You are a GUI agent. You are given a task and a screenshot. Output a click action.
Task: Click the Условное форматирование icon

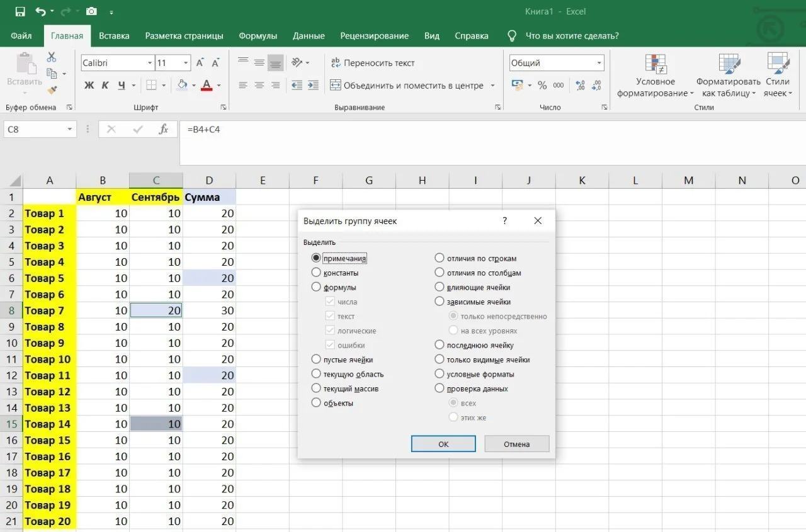point(656,65)
